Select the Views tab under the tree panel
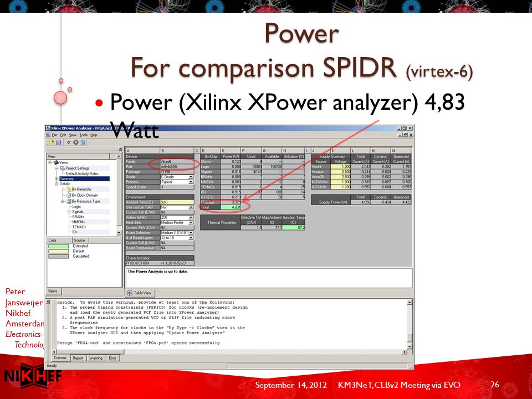The height and width of the screenshot is (399, 532). coord(53,291)
